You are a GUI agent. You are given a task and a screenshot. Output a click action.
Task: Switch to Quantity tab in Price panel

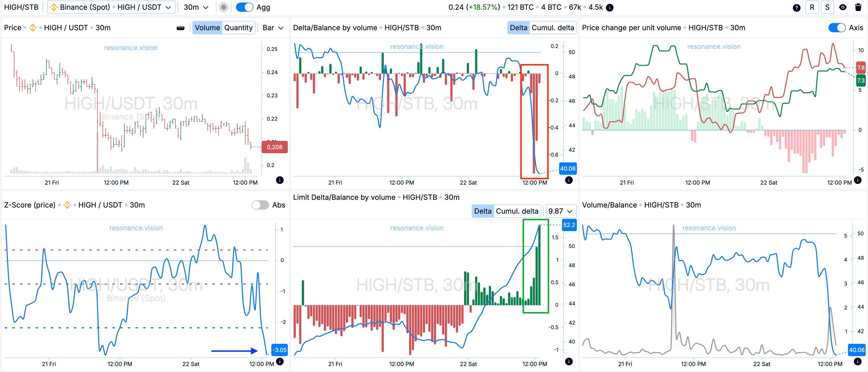238,28
